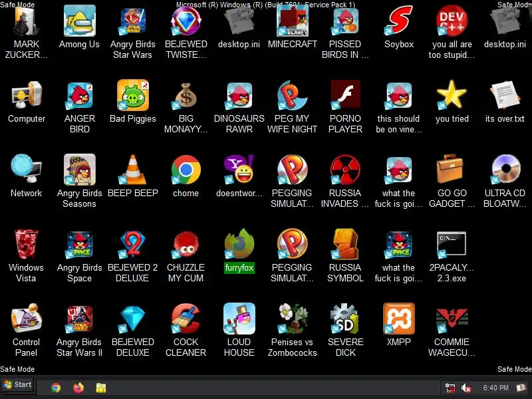532x399 pixels.
Task: Click the muted volume tray icon
Action: point(466,388)
